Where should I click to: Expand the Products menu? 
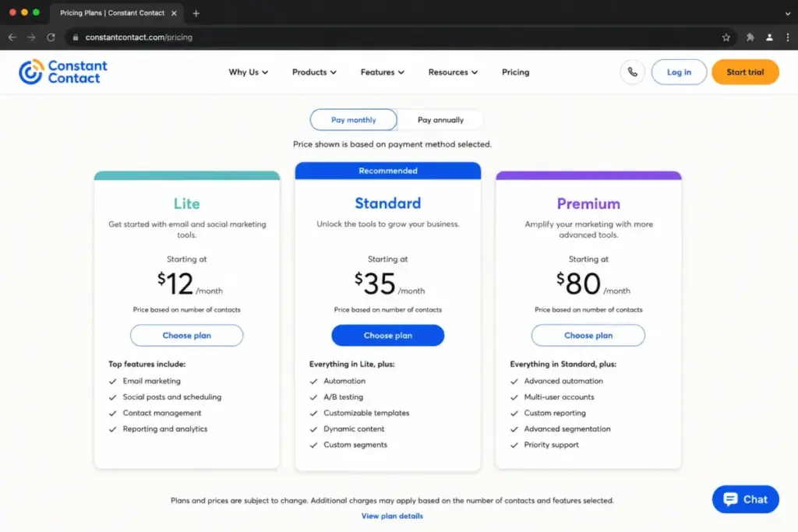tap(314, 72)
